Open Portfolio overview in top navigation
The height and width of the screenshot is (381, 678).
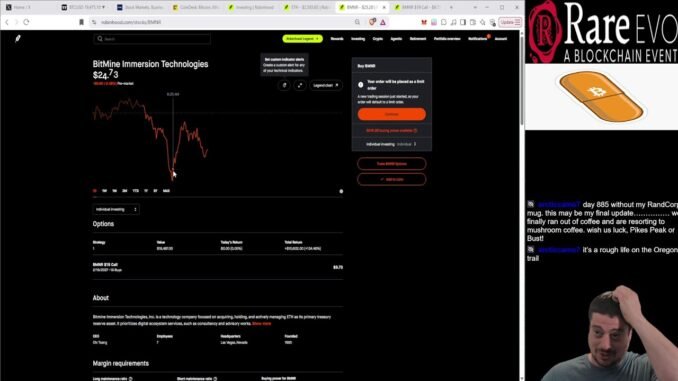(x=447, y=39)
